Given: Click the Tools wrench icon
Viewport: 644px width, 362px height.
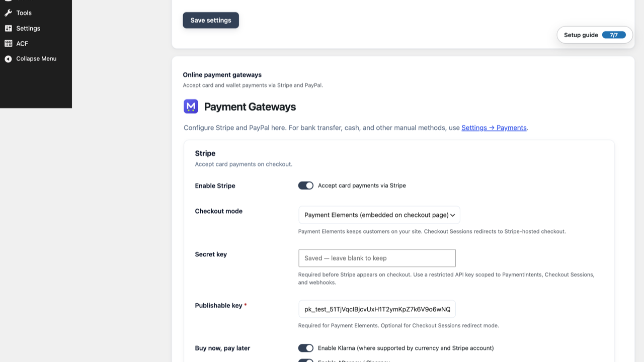Looking at the screenshot, I should [8, 13].
